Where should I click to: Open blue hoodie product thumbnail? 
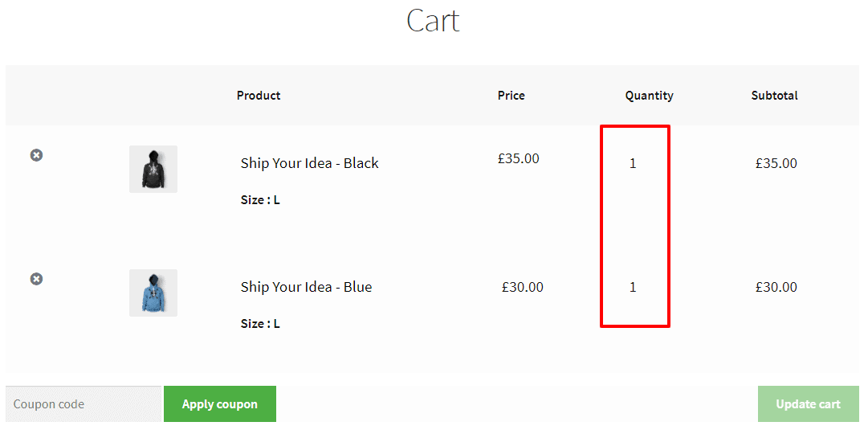[x=153, y=293]
